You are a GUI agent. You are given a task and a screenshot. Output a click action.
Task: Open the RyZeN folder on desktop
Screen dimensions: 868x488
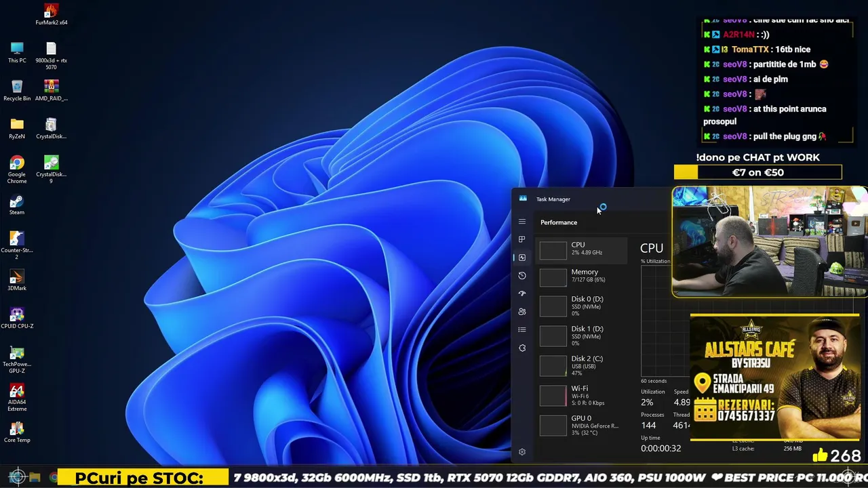point(17,129)
